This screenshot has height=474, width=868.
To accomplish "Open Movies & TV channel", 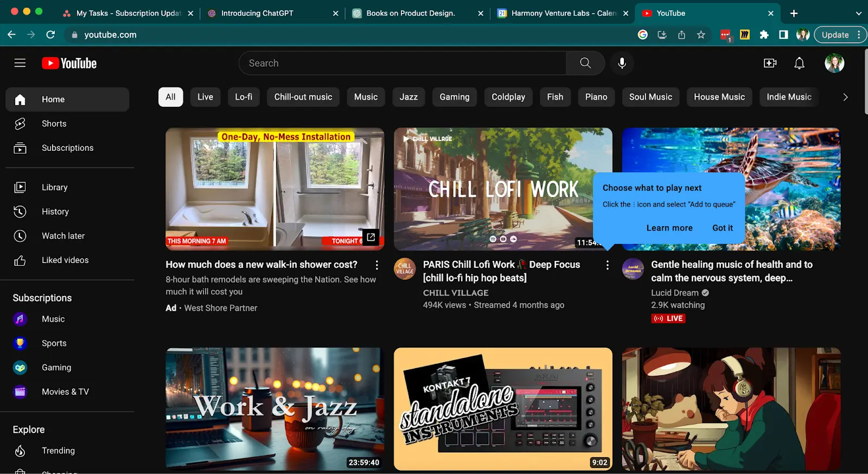I will [67, 392].
